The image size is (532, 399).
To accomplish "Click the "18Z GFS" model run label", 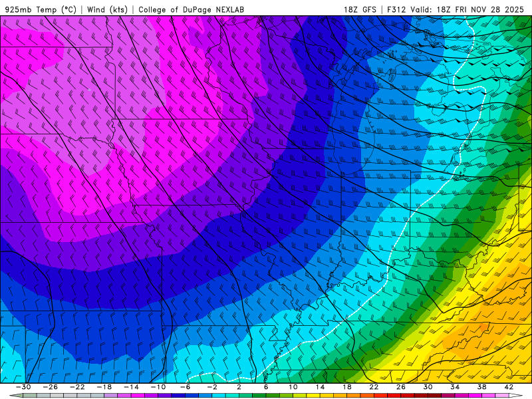I will coord(360,9).
